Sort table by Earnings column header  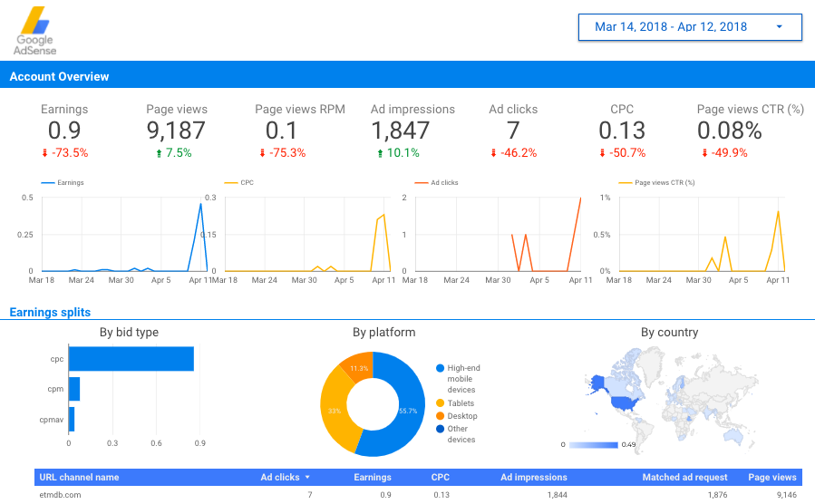tap(373, 477)
